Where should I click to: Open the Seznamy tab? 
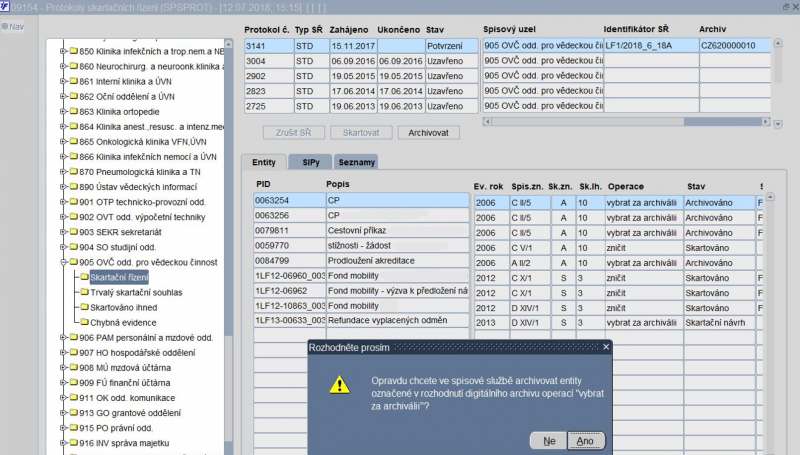click(x=357, y=162)
